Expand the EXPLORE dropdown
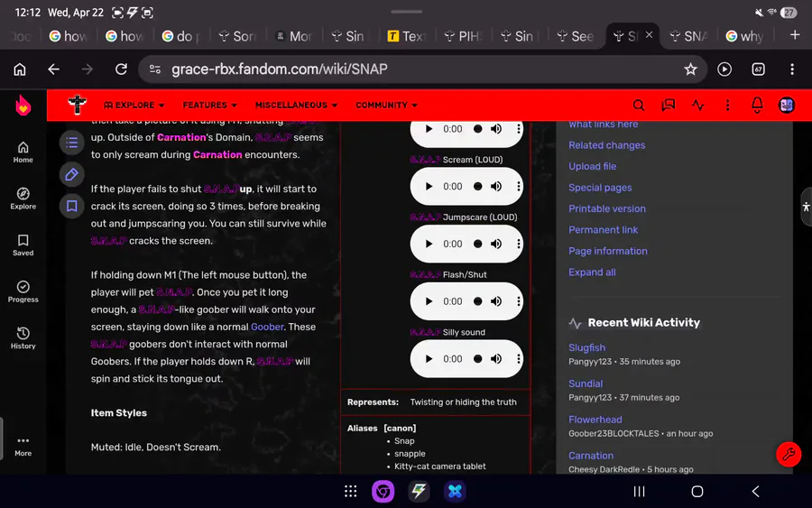This screenshot has height=508, width=812. pos(134,106)
